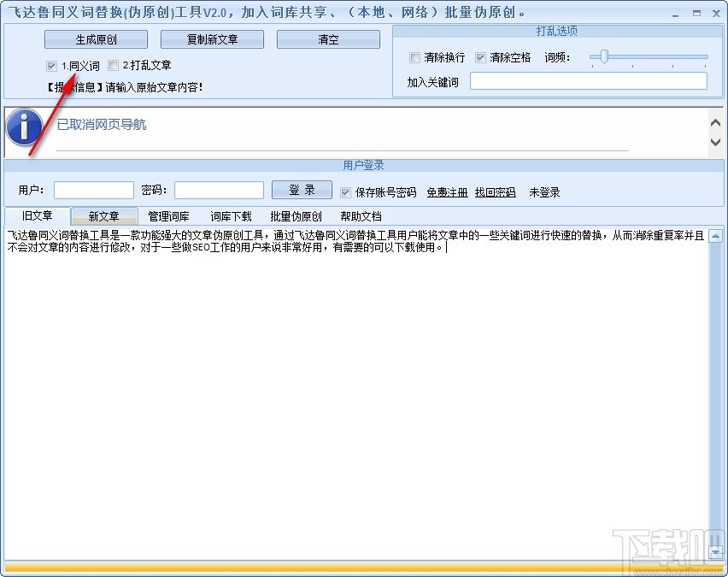
Task: Open the 免费注册 link
Action: coord(447,192)
